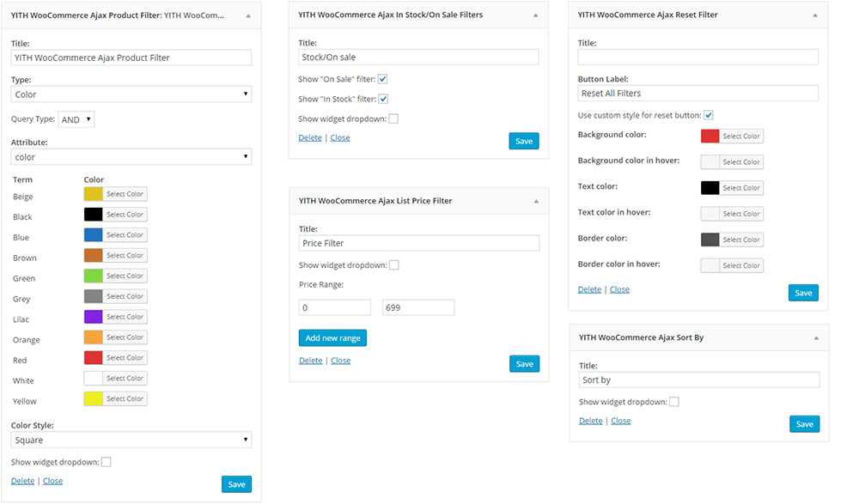The width and height of the screenshot is (859, 504).
Task: Click Select Color for Background color
Action: point(741,136)
